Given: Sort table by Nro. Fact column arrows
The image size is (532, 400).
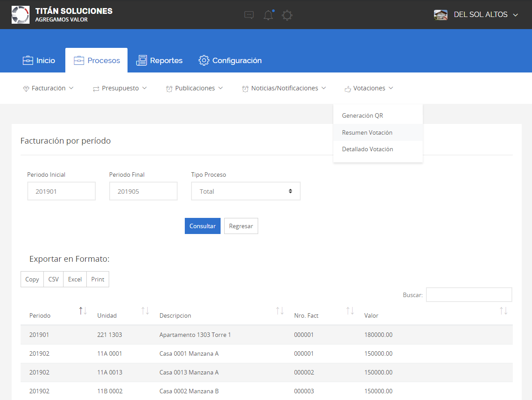Looking at the screenshot, I should pyautogui.click(x=350, y=311).
